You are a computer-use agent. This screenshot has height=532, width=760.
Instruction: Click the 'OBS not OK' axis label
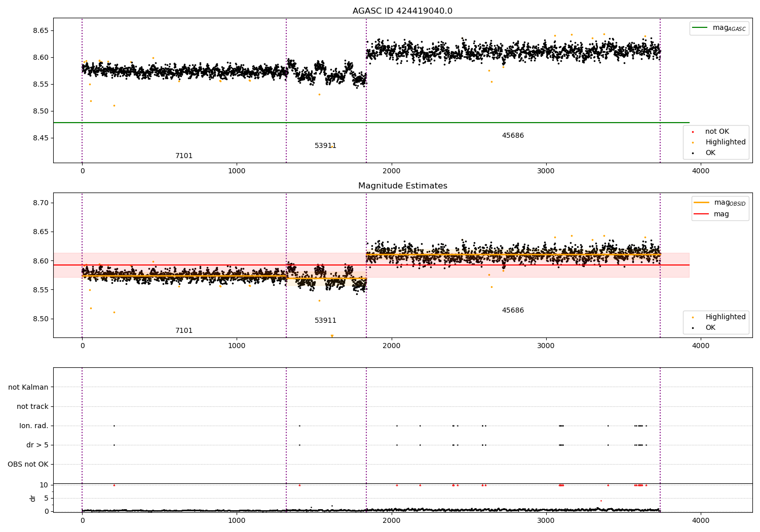pos(28,465)
